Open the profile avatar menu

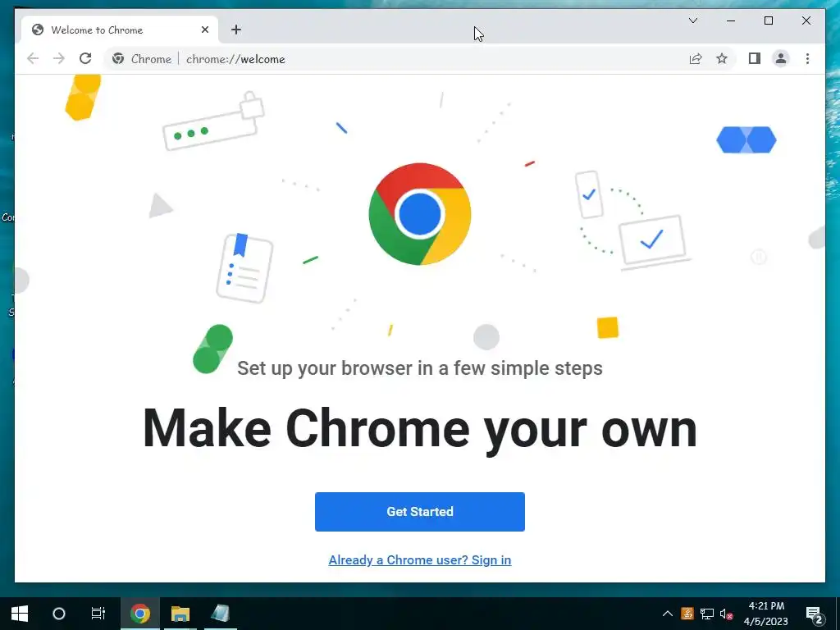pos(781,58)
